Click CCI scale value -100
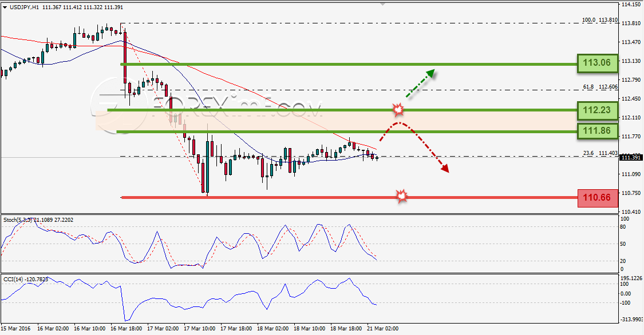Screen dimensions: 644x335 [626, 303]
